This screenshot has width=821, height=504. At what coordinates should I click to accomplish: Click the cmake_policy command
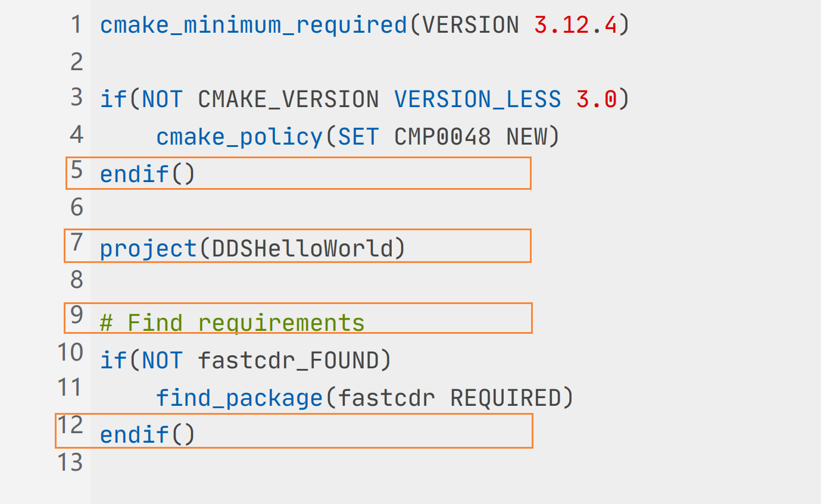tap(239, 137)
